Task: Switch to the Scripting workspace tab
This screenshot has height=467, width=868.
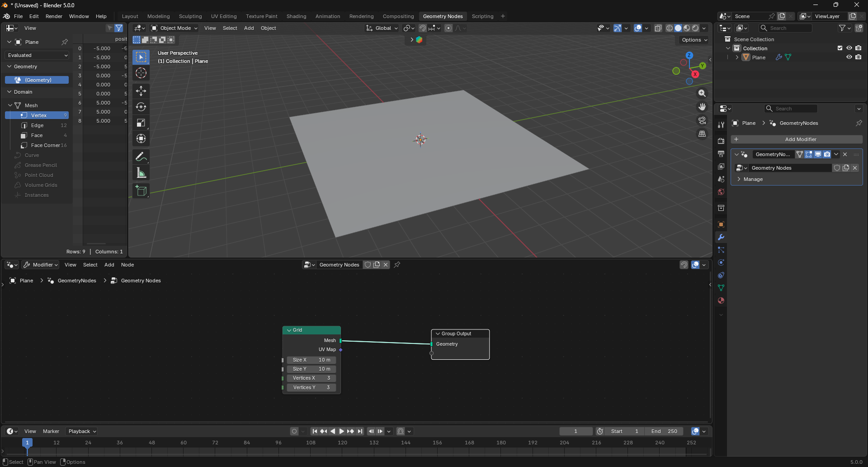Action: pos(482,16)
